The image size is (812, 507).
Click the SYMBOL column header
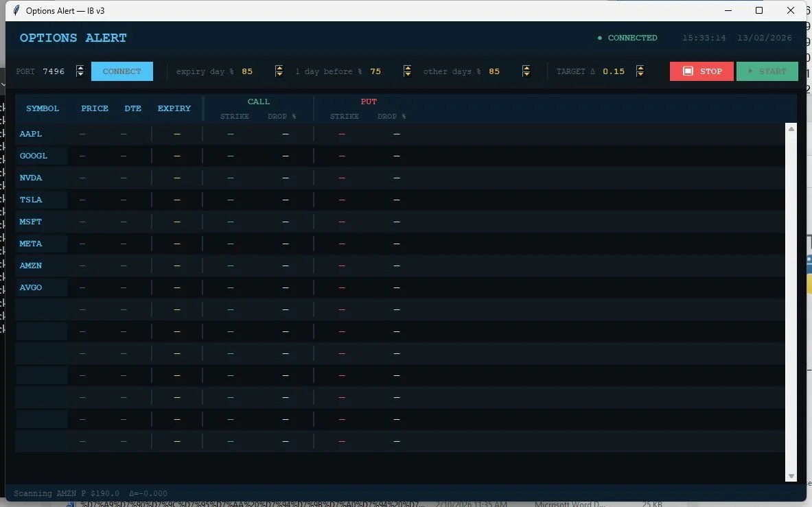point(43,108)
